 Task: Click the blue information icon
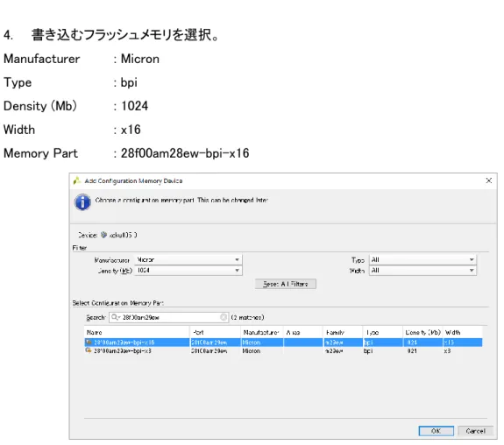tap(82, 202)
